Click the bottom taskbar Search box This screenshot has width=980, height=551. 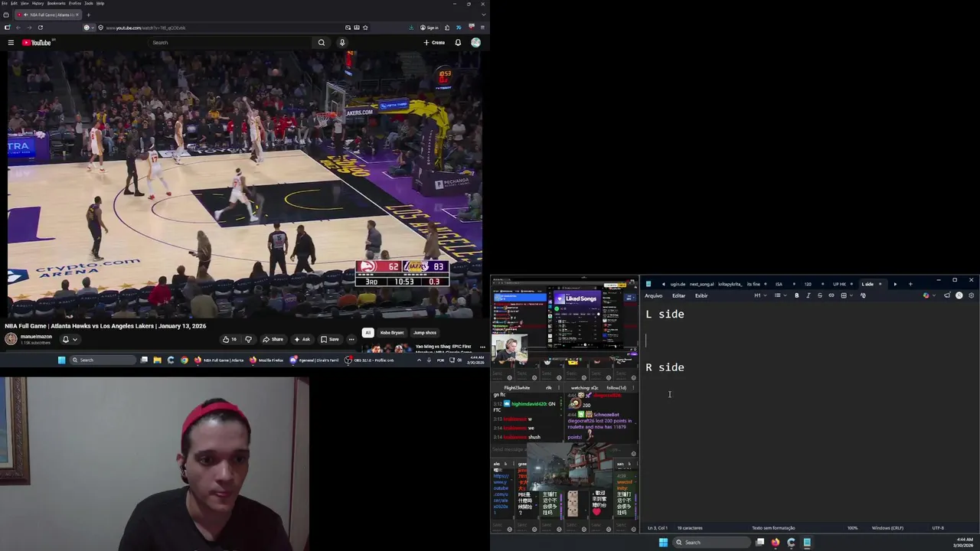tap(711, 543)
